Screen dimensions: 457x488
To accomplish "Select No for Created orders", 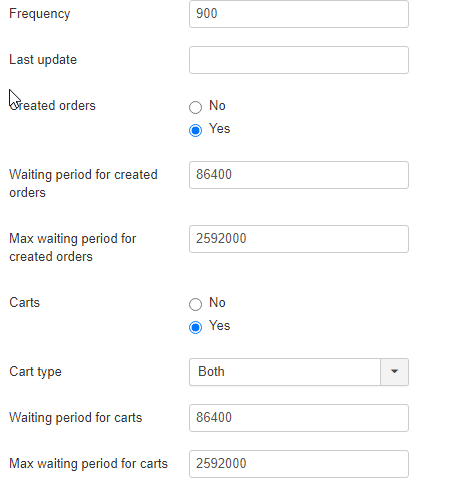I will [195, 107].
